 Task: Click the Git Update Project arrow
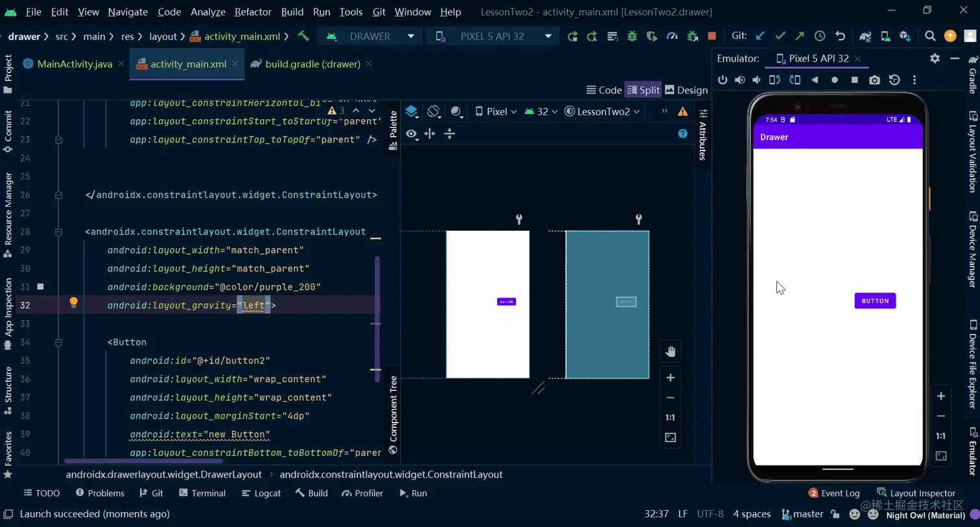760,36
